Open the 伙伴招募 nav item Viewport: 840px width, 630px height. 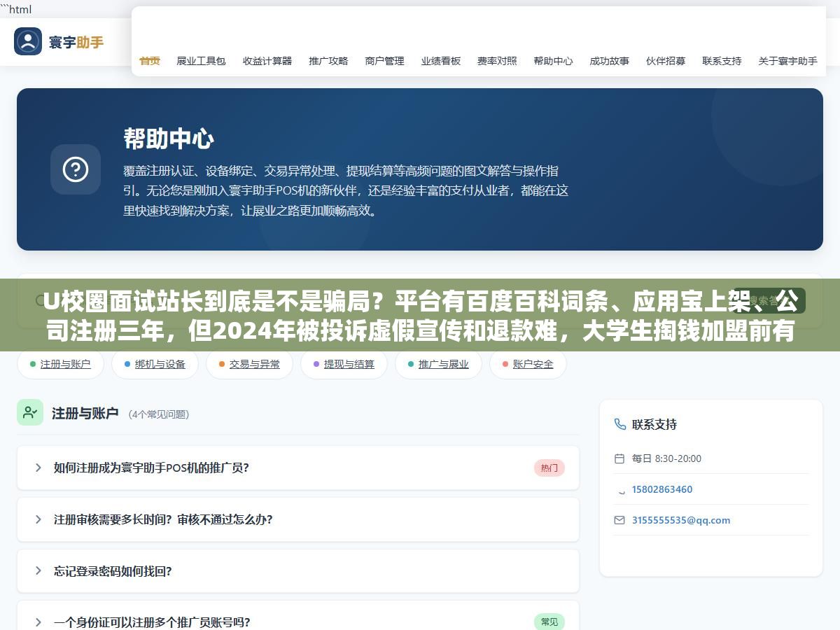[x=666, y=61]
